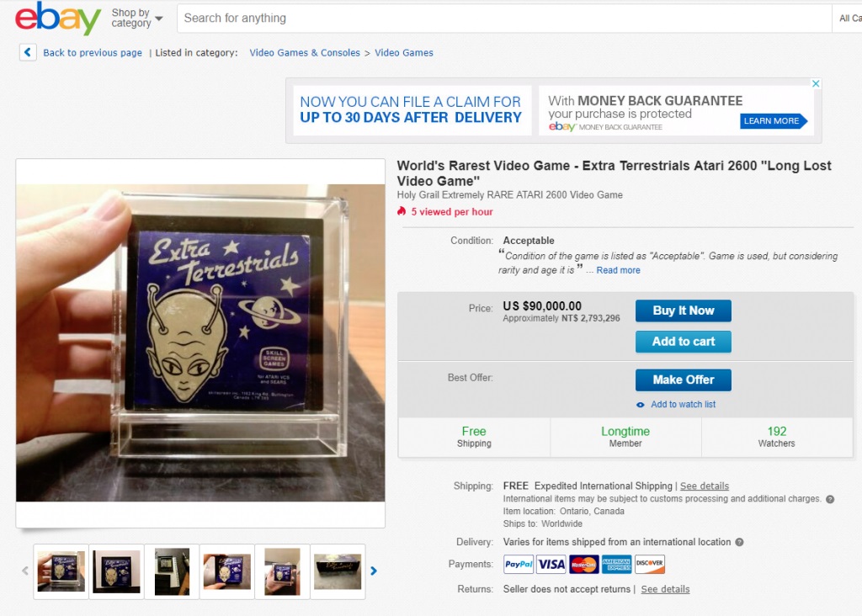Click the Search for anything field

pyautogui.click(x=503, y=19)
